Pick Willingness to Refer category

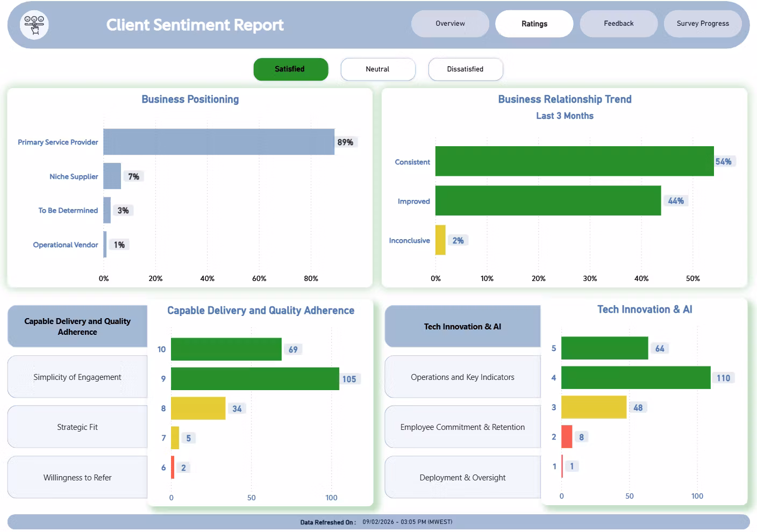[77, 478]
